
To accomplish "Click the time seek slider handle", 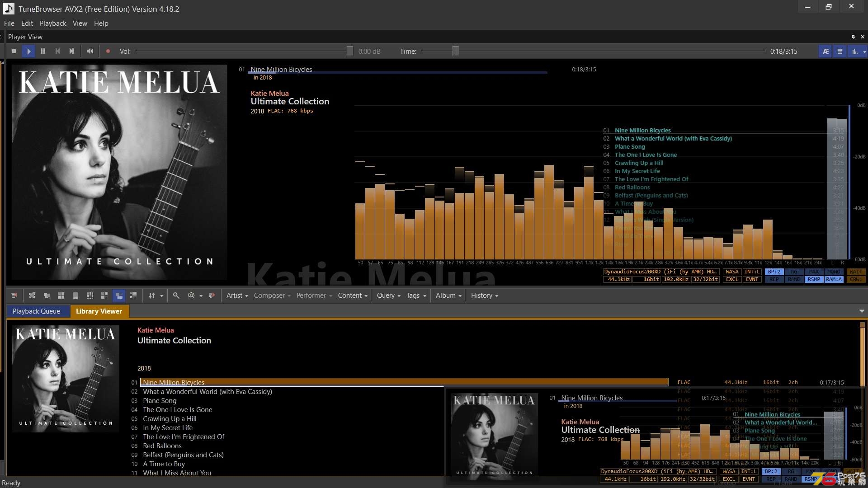I will (455, 52).
